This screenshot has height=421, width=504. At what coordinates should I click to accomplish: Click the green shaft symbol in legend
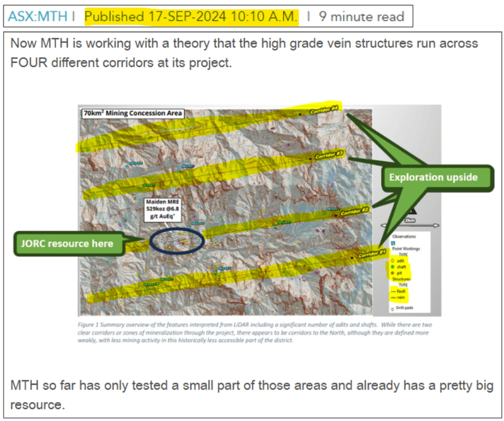point(392,267)
